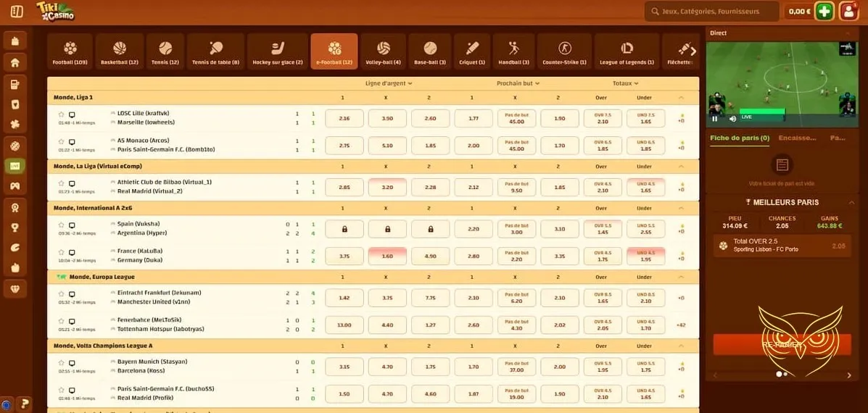
Task: Collapse the Europa League section
Action: coord(681,277)
